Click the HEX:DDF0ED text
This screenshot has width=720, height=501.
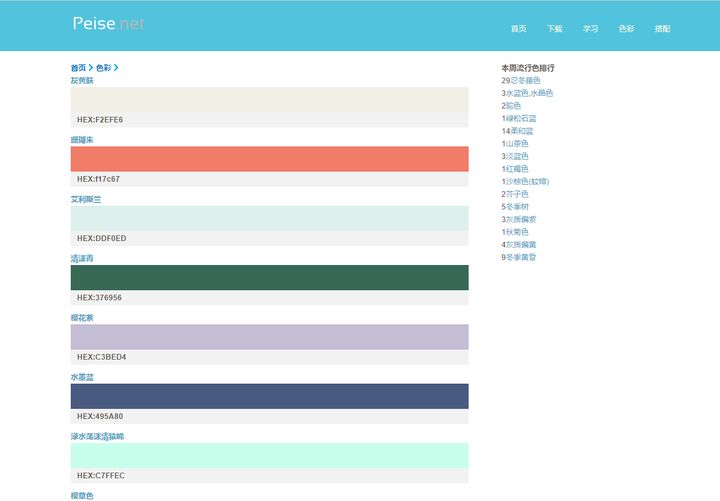101,238
